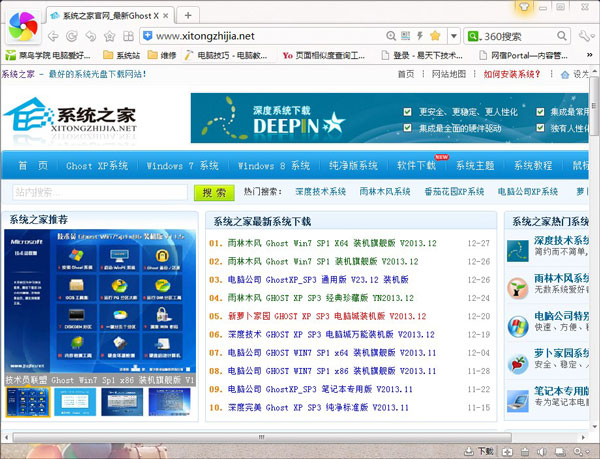The height and width of the screenshot is (459, 600).
Task: Open Windows 8 系统 navigation item
Action: (x=274, y=166)
